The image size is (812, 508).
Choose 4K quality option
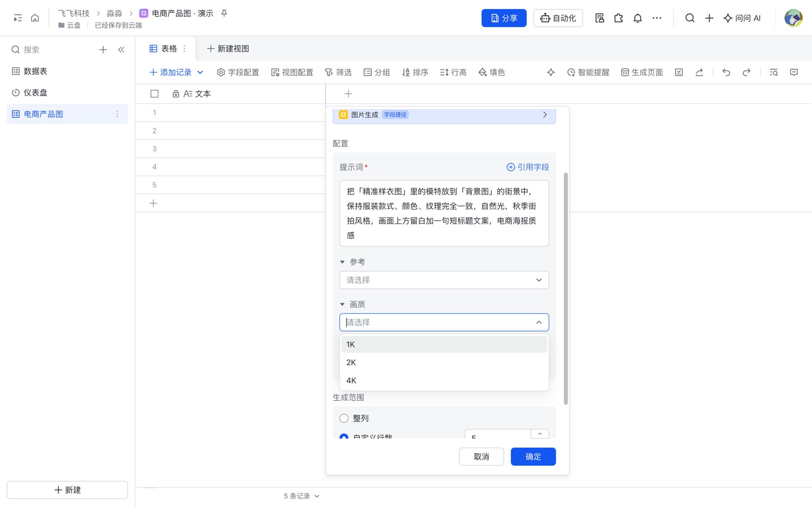(x=444, y=380)
